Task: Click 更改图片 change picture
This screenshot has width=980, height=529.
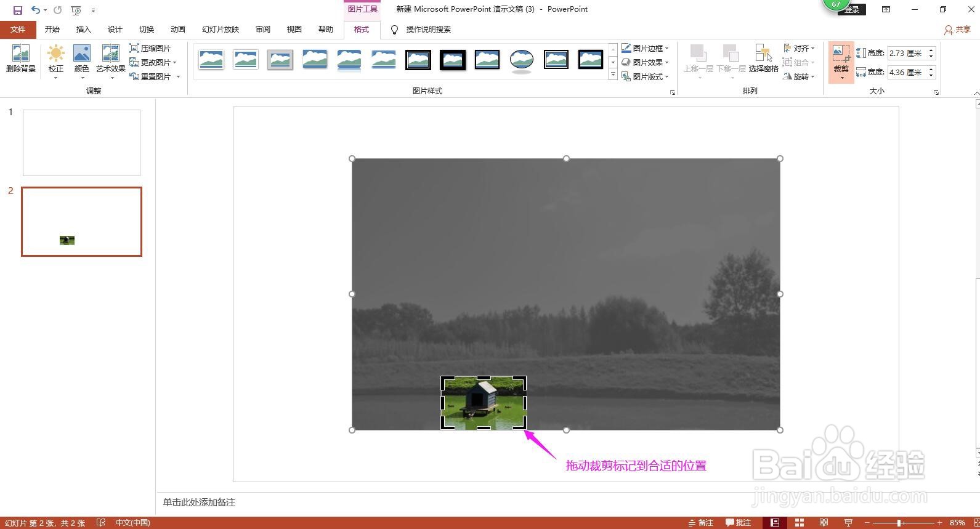Action: coord(152,62)
